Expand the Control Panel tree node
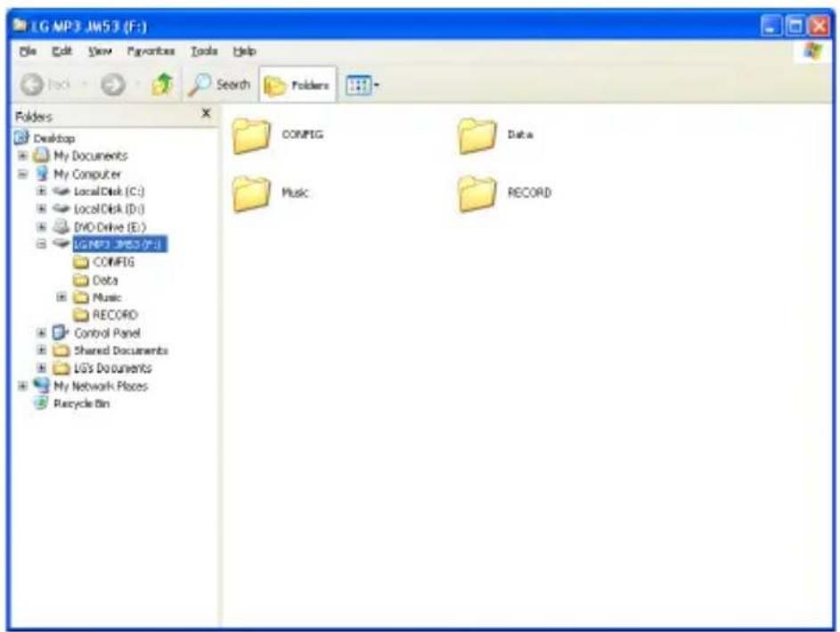The width and height of the screenshot is (840, 632). [41, 332]
